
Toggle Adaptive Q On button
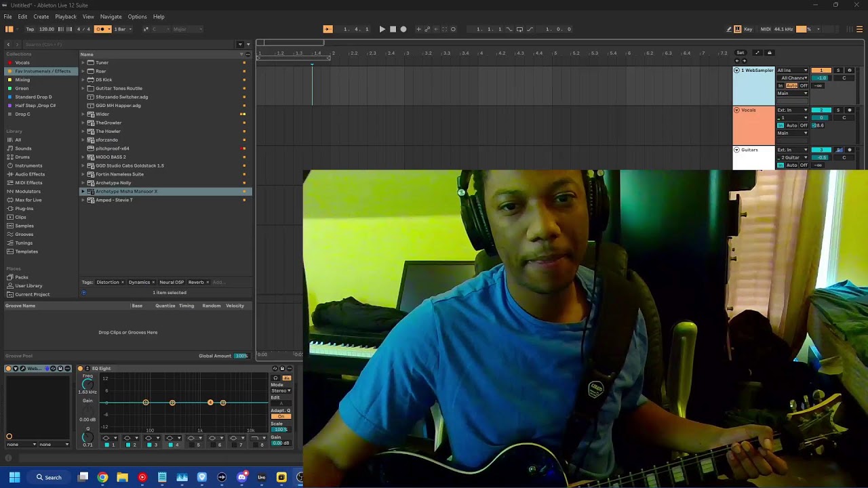(x=281, y=417)
